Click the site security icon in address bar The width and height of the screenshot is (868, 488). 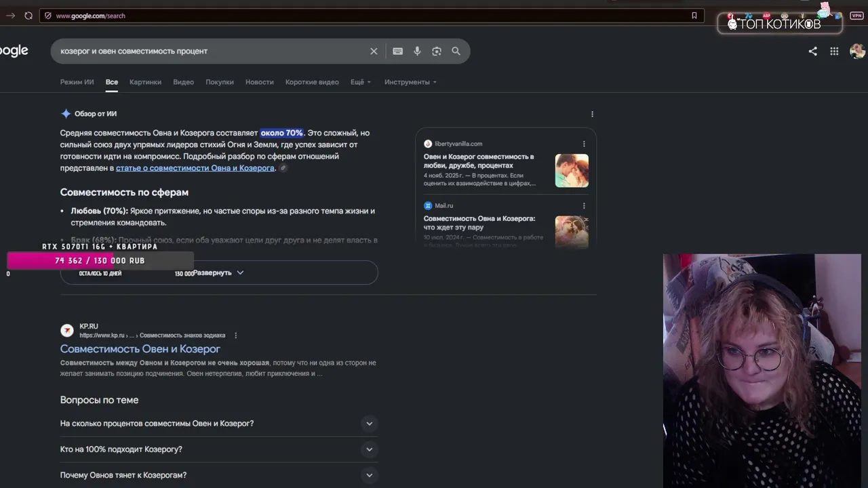(47, 16)
